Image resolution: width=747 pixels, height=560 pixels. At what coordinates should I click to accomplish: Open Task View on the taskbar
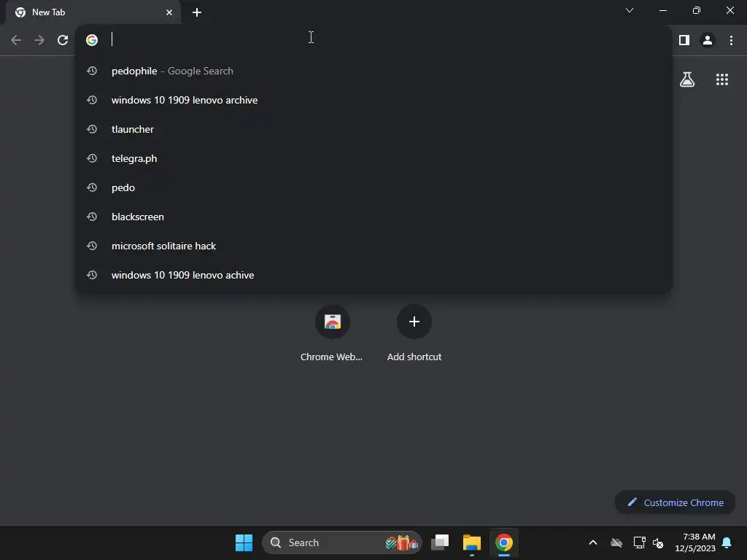[x=440, y=542]
